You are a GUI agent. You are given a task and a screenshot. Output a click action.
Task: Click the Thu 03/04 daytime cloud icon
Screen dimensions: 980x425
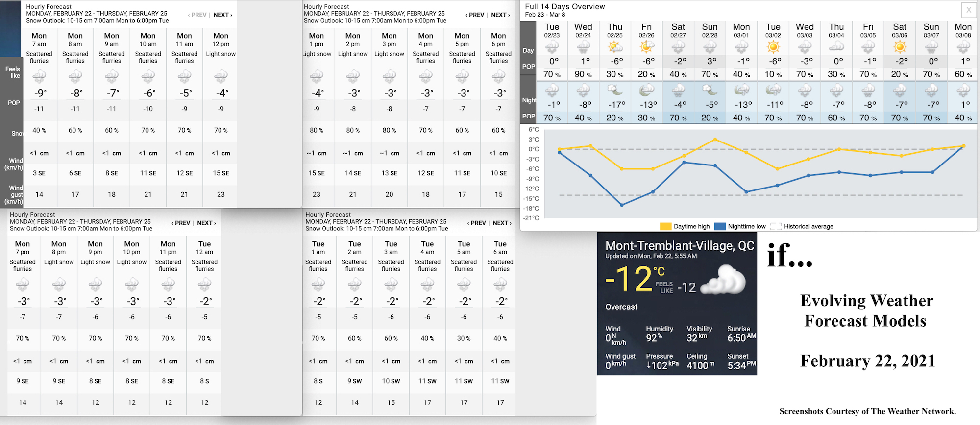point(836,47)
